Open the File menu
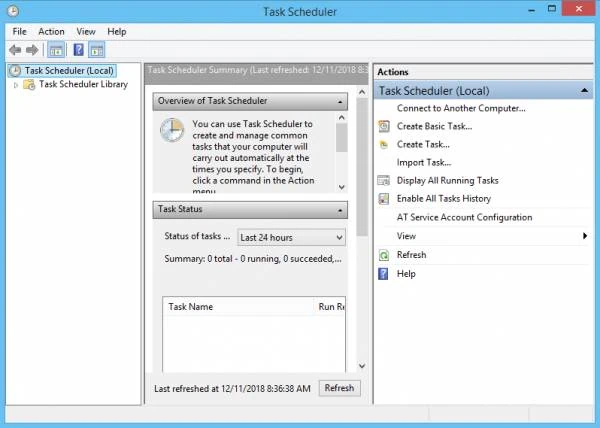 20,32
